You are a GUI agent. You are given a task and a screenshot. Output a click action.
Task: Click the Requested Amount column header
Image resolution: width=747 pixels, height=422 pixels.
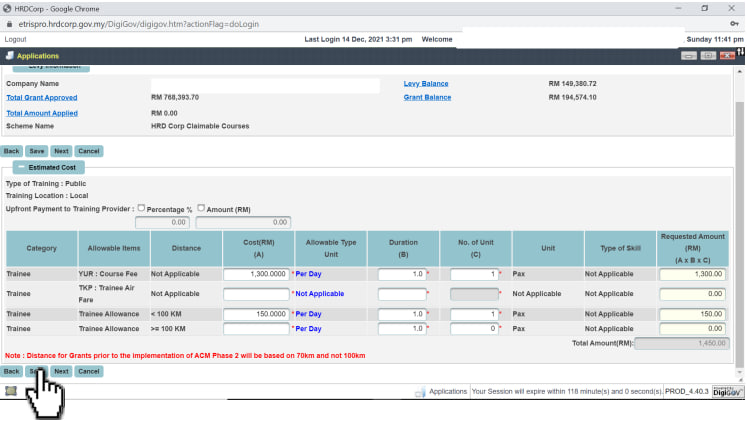693,248
